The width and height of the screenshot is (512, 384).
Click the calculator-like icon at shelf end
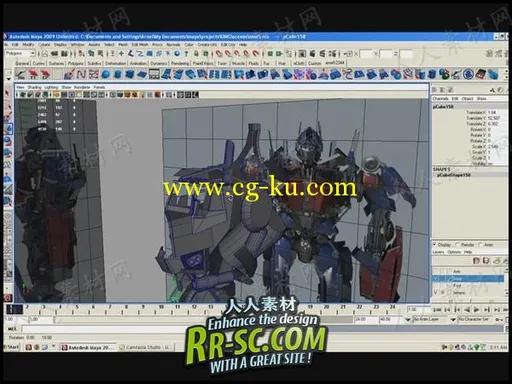(x=480, y=74)
